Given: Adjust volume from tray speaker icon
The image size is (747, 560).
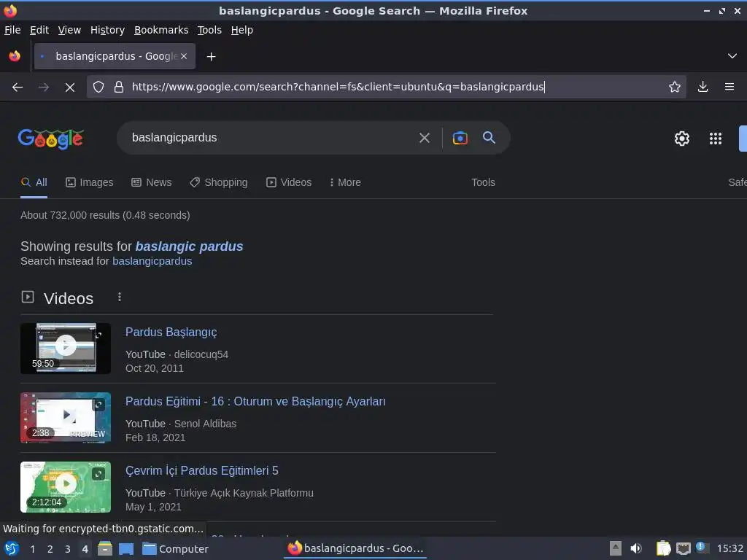Looking at the screenshot, I should pos(636,548).
